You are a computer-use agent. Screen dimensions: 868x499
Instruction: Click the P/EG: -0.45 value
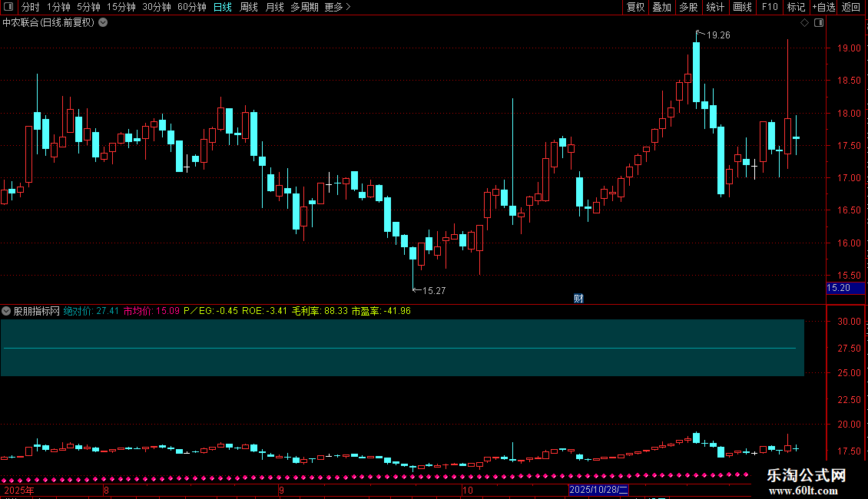click(211, 311)
